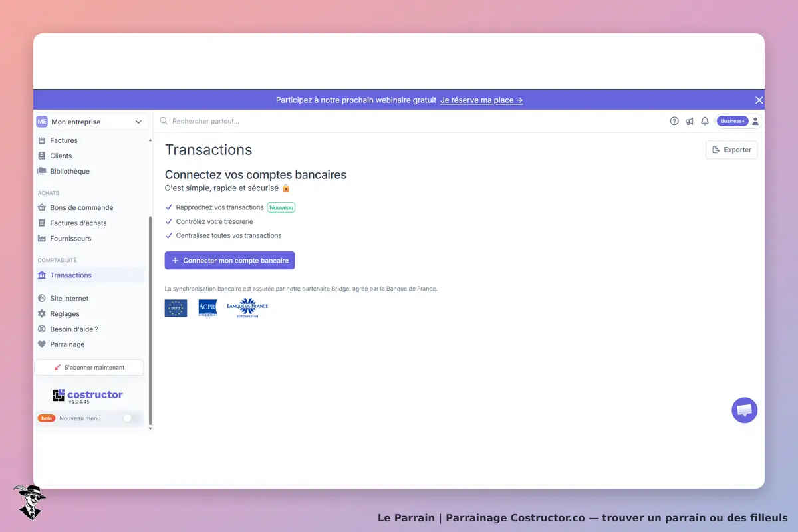
Task: Click Rapprochez vos transactions text
Action: tap(220, 207)
